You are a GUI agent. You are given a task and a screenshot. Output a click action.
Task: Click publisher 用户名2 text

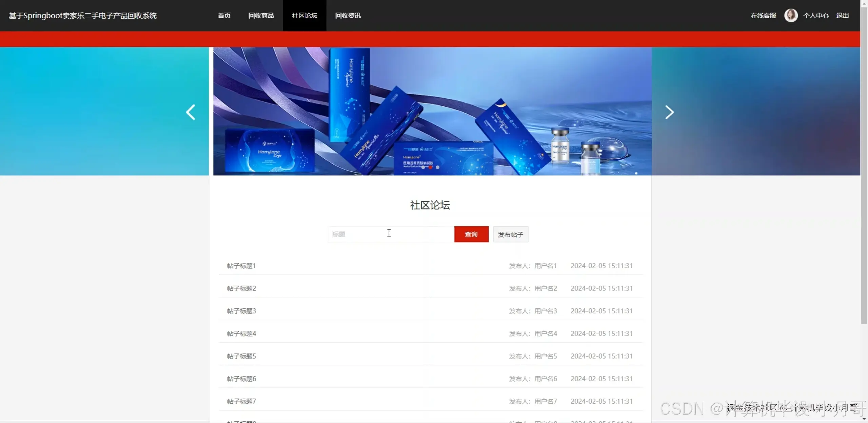546,288
